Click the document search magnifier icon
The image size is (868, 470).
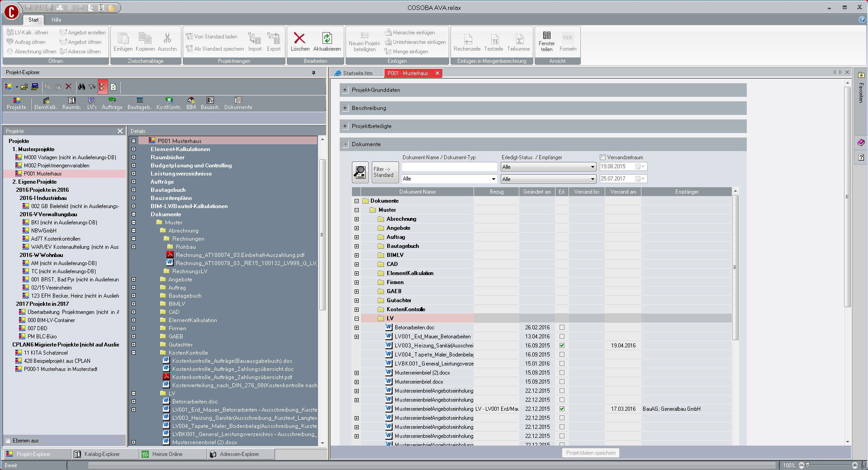click(360, 172)
